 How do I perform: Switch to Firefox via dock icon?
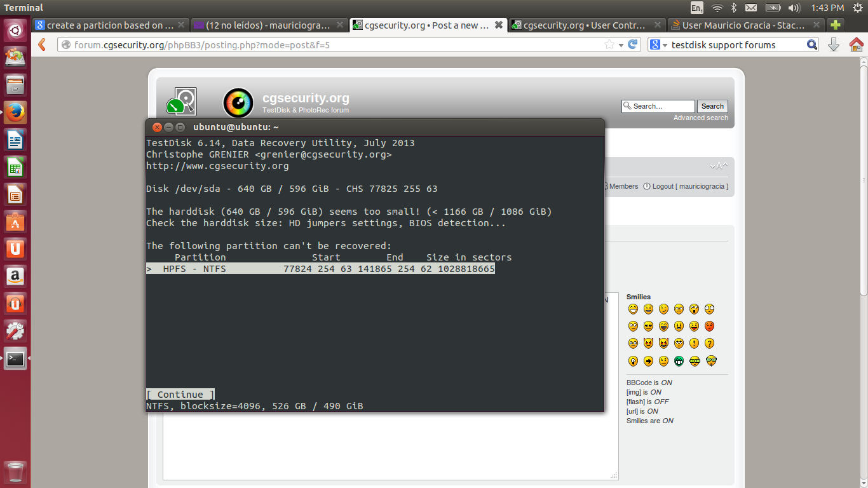[15, 112]
